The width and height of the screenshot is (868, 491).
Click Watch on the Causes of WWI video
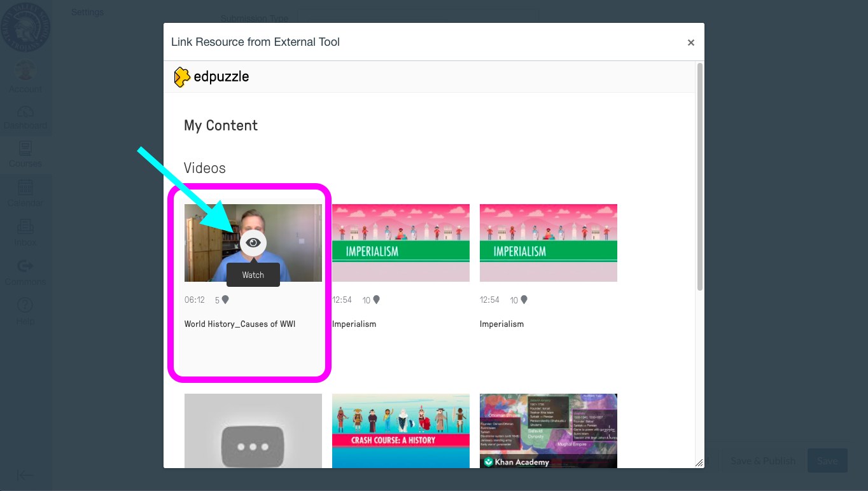click(x=253, y=275)
